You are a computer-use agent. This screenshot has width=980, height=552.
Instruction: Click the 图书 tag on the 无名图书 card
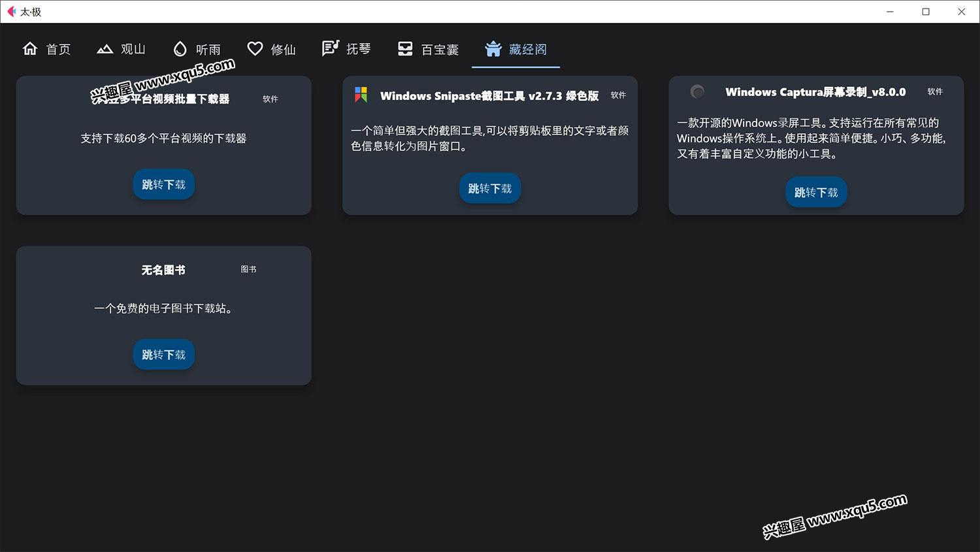(x=248, y=269)
